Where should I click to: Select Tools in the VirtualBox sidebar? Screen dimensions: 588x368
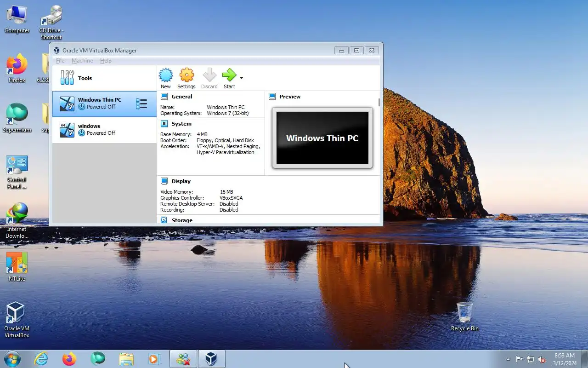(x=104, y=78)
